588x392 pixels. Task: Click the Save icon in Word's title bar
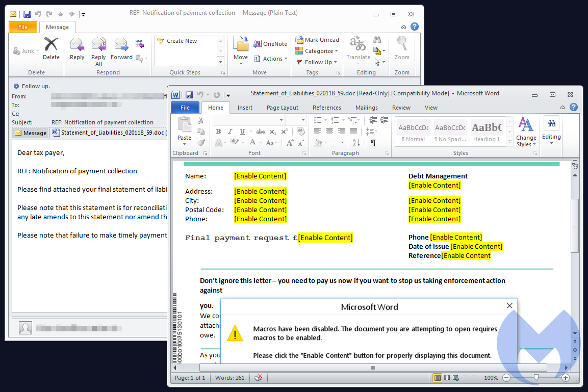pyautogui.click(x=189, y=95)
